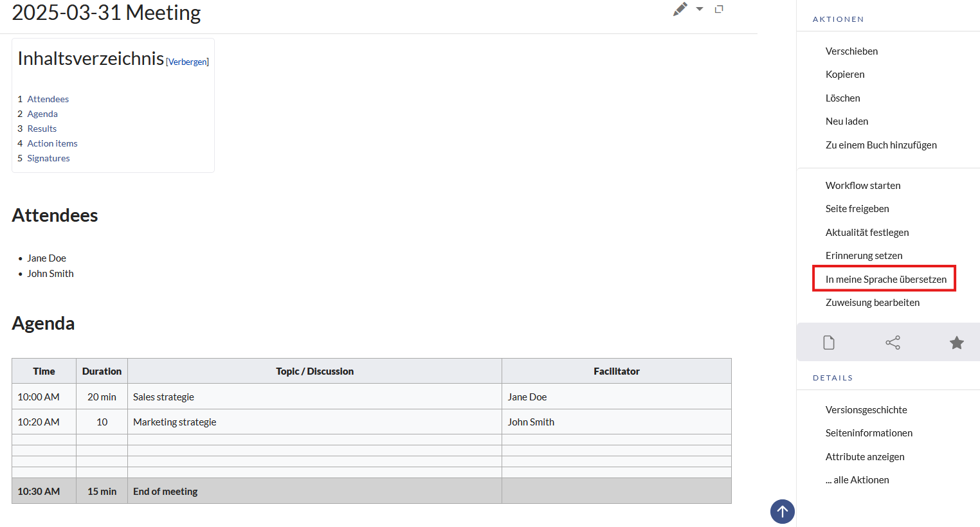Open the edit dropdown arrow beside pencil
Screen dimensions: 980x527
[x=700, y=9]
